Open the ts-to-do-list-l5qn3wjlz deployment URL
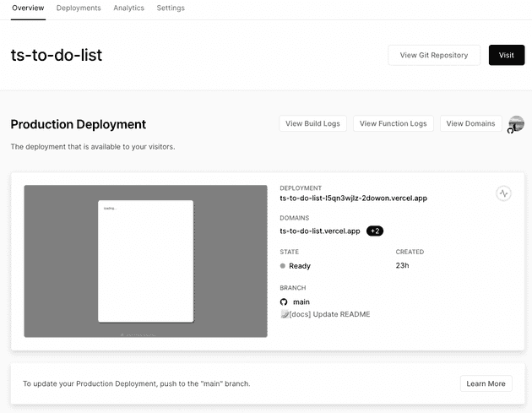532x413 pixels. [353, 198]
